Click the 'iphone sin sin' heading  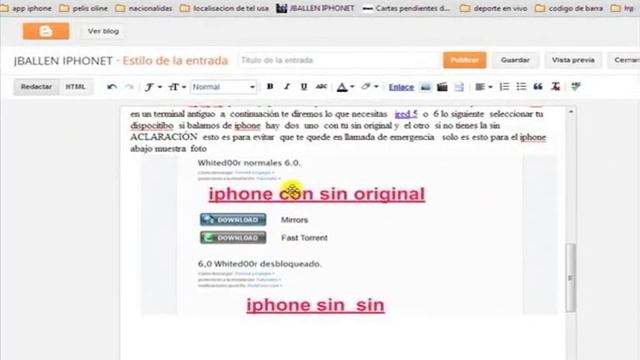click(x=315, y=305)
